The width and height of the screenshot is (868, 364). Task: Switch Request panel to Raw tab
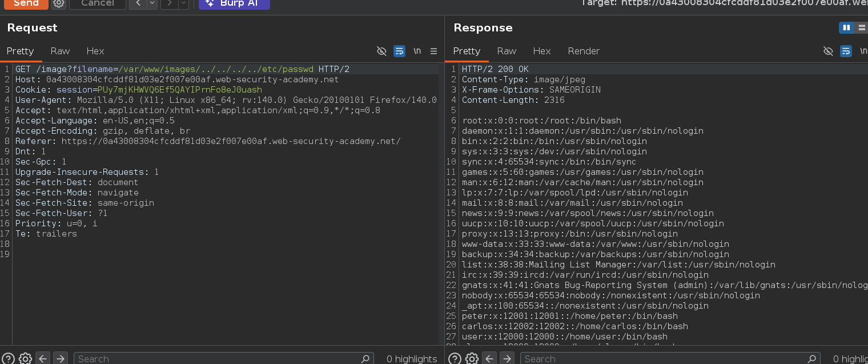[x=60, y=51]
